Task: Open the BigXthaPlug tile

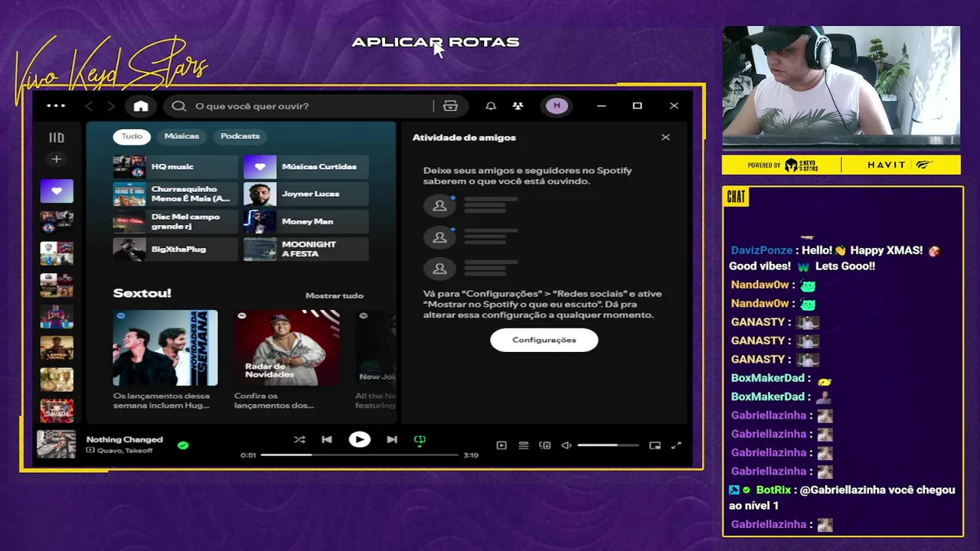Action: [x=175, y=249]
